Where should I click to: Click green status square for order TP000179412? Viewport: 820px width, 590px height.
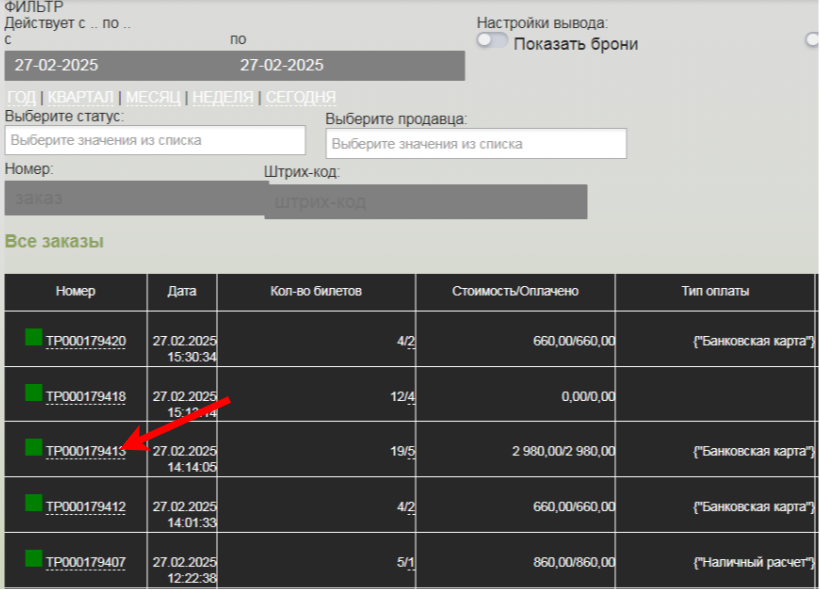[34, 503]
